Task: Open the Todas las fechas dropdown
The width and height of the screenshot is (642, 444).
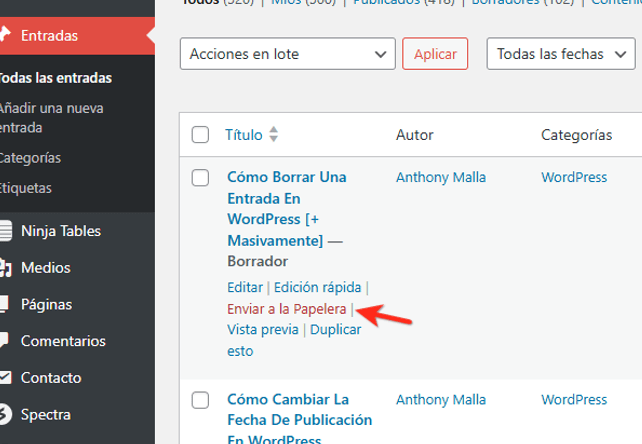Action: coord(561,54)
